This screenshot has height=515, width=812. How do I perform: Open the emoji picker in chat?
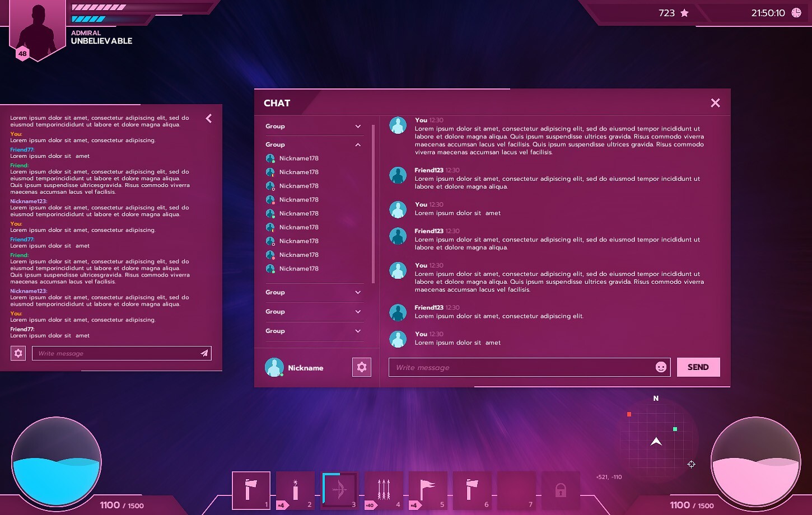[x=660, y=367]
